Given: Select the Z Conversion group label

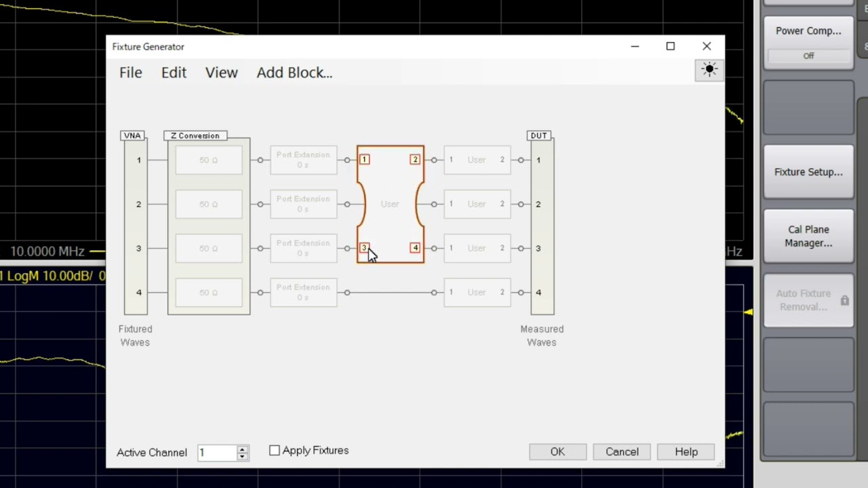Looking at the screenshot, I should (x=195, y=136).
